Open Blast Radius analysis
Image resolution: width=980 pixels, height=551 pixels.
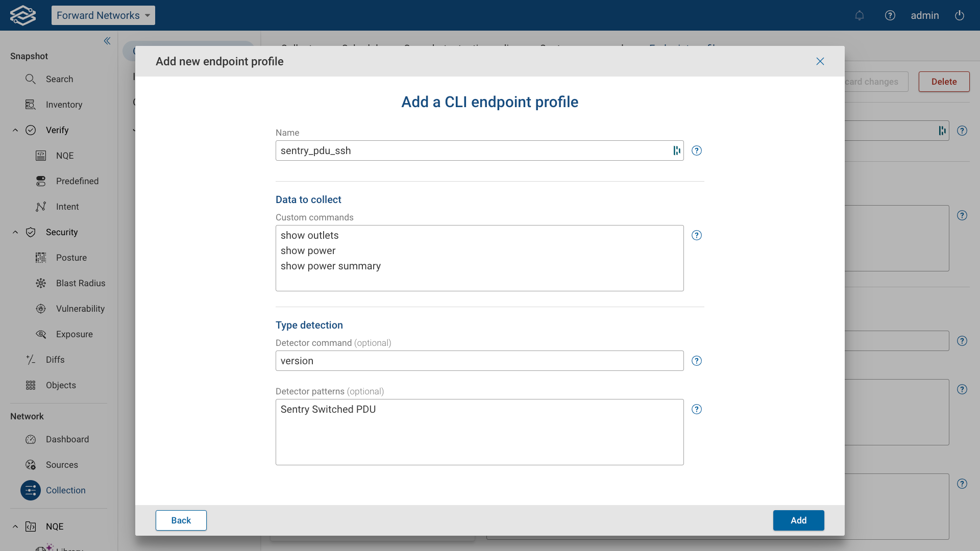click(41, 283)
